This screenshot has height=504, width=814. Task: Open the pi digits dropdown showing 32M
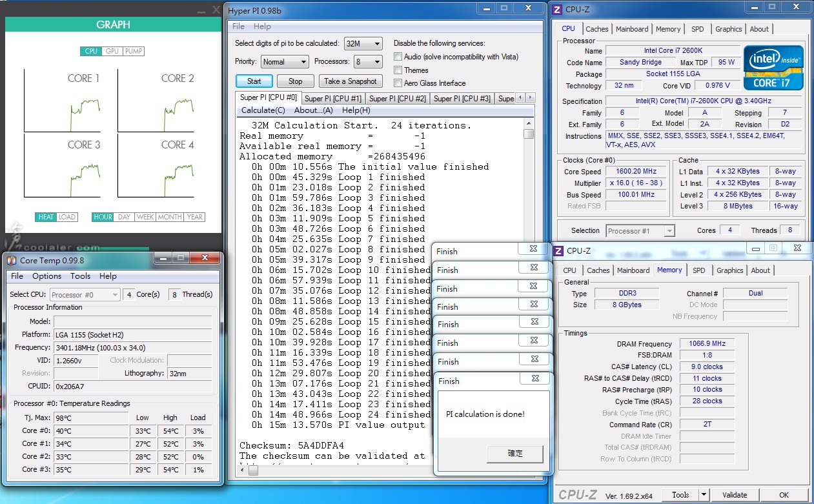coord(363,43)
